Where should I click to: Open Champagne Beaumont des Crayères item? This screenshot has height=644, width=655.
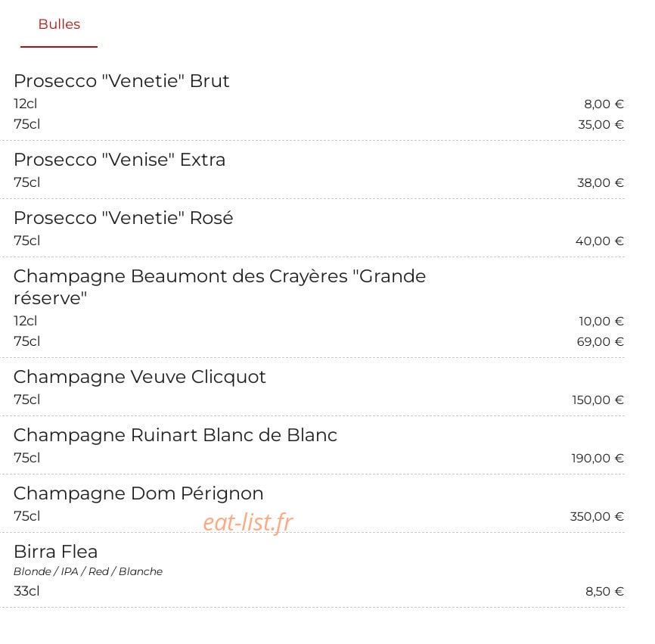click(220, 287)
